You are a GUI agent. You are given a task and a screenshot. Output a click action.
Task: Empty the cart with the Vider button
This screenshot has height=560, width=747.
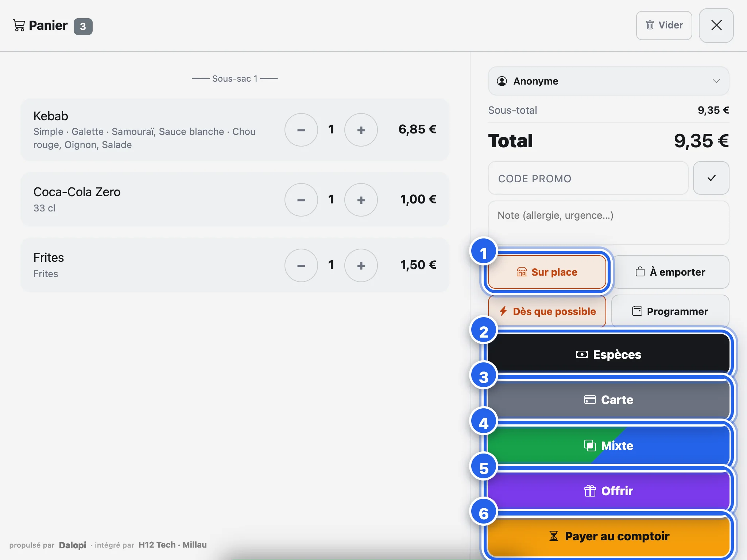(x=664, y=26)
